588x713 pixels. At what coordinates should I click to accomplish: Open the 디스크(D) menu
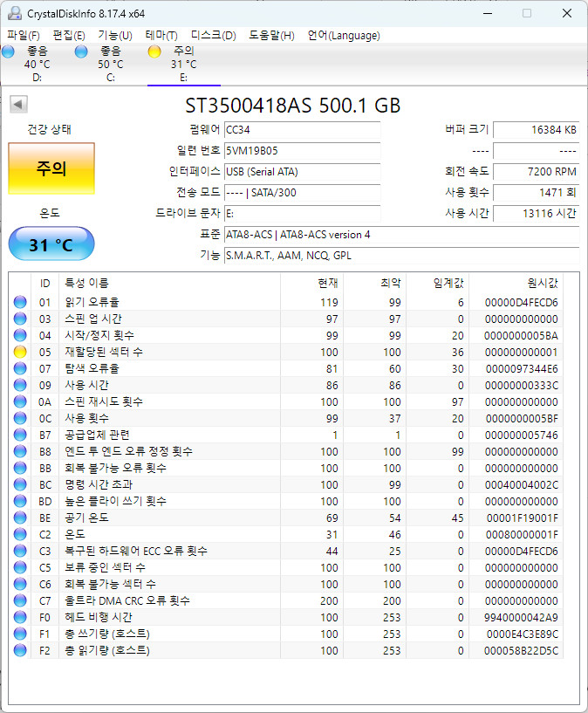(213, 36)
